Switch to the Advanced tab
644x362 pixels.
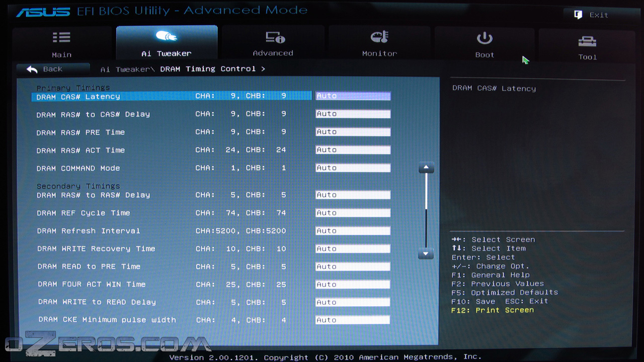(273, 53)
